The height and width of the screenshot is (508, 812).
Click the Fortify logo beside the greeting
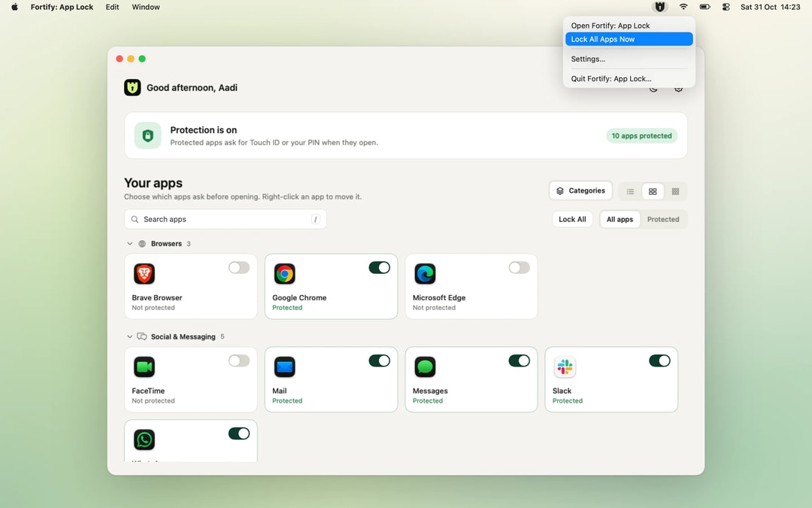point(132,87)
